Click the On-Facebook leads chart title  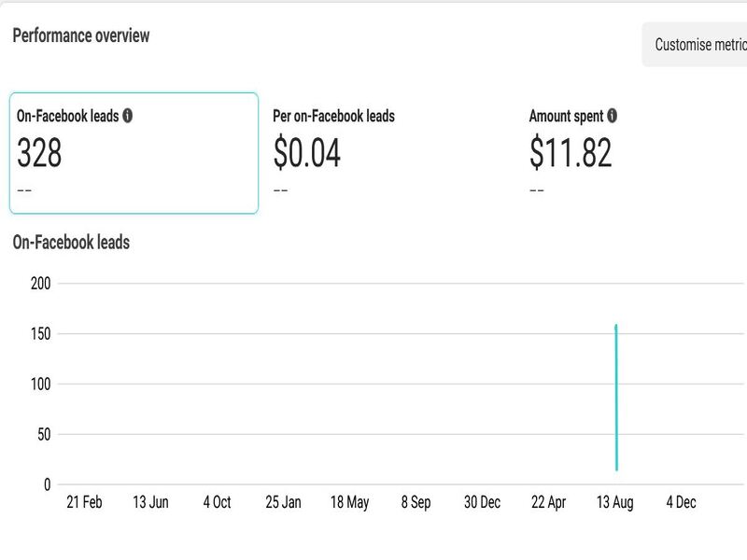71,243
